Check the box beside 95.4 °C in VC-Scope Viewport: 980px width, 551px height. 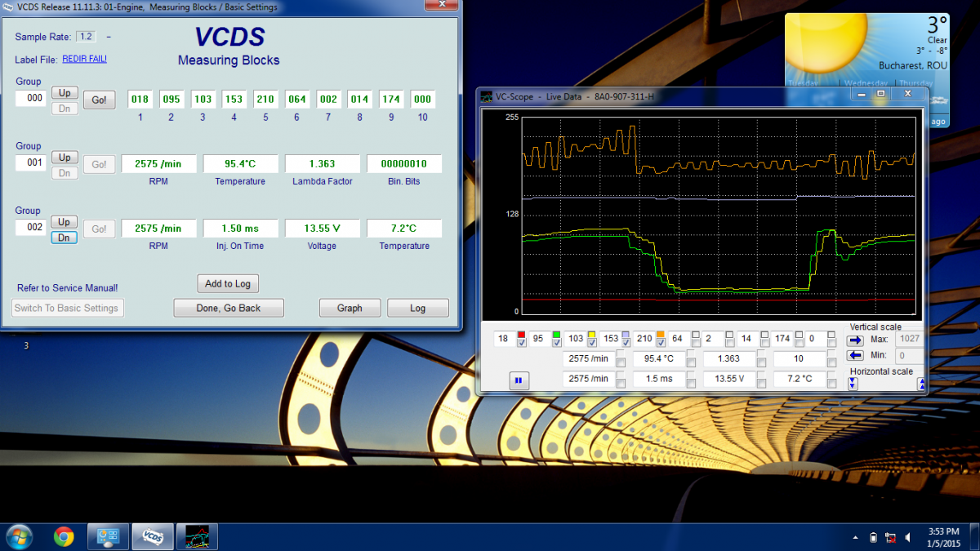pyautogui.click(x=691, y=362)
